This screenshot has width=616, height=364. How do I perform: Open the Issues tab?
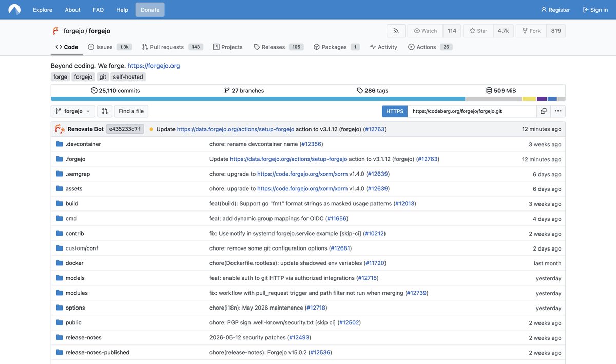[110, 47]
